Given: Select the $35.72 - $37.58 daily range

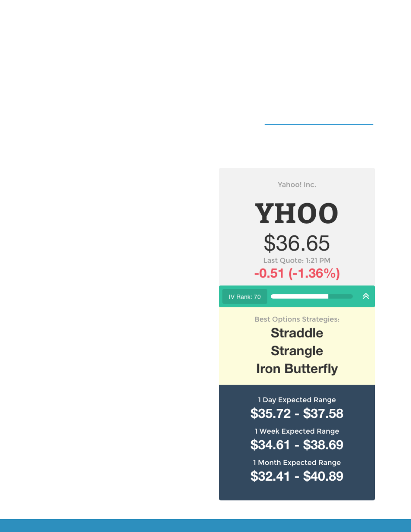Looking at the screenshot, I should (x=297, y=413).
